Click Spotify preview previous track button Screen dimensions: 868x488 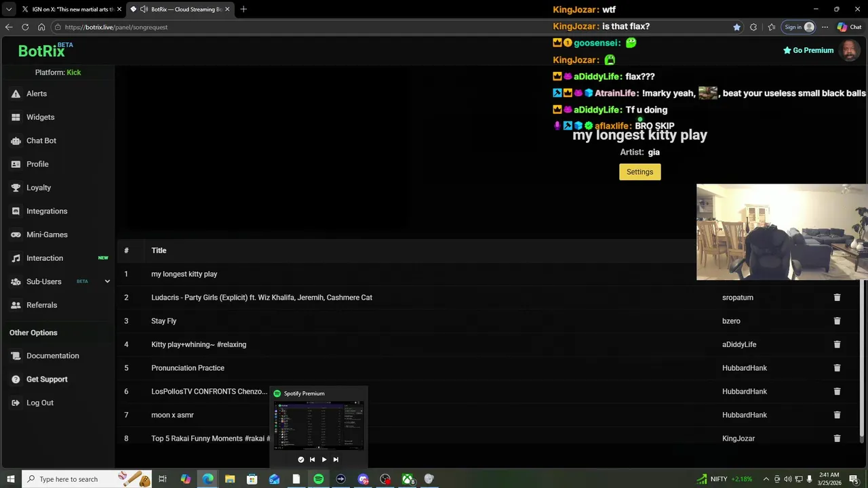point(312,460)
